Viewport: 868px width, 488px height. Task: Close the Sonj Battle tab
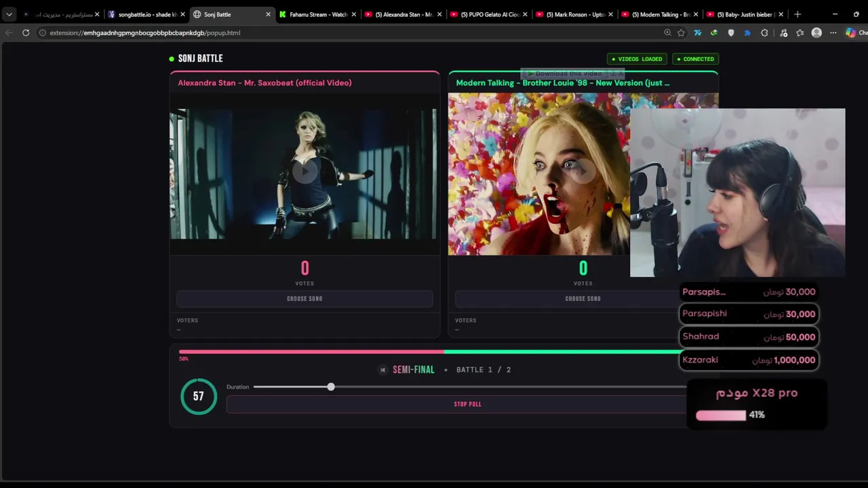coord(268,14)
